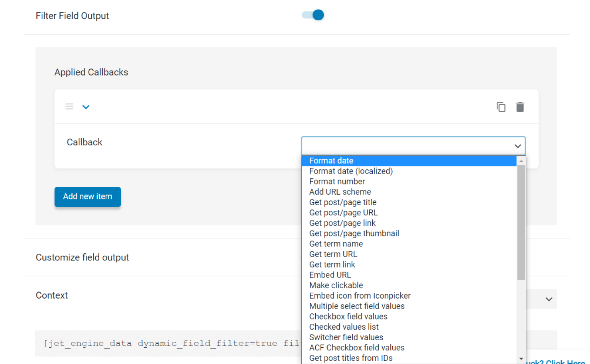Choose Add URL scheme option
This screenshot has width=590, height=364.
(409, 192)
